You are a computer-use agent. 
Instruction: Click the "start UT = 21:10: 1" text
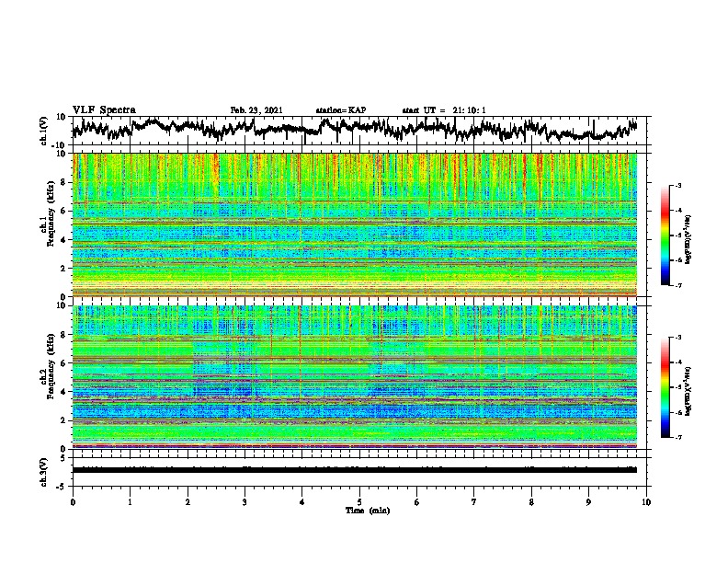pyautogui.click(x=444, y=110)
